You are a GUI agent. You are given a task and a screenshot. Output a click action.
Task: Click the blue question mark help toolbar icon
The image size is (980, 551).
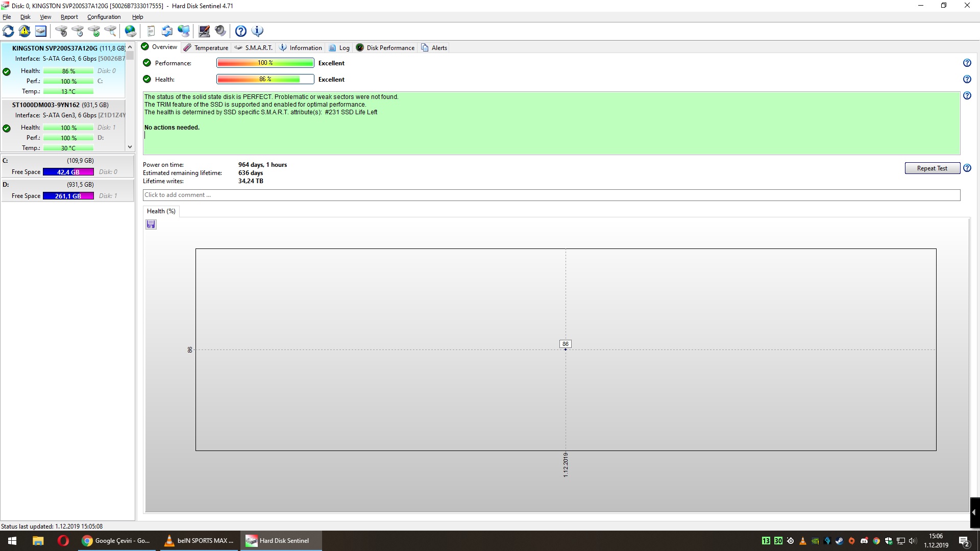(x=241, y=31)
